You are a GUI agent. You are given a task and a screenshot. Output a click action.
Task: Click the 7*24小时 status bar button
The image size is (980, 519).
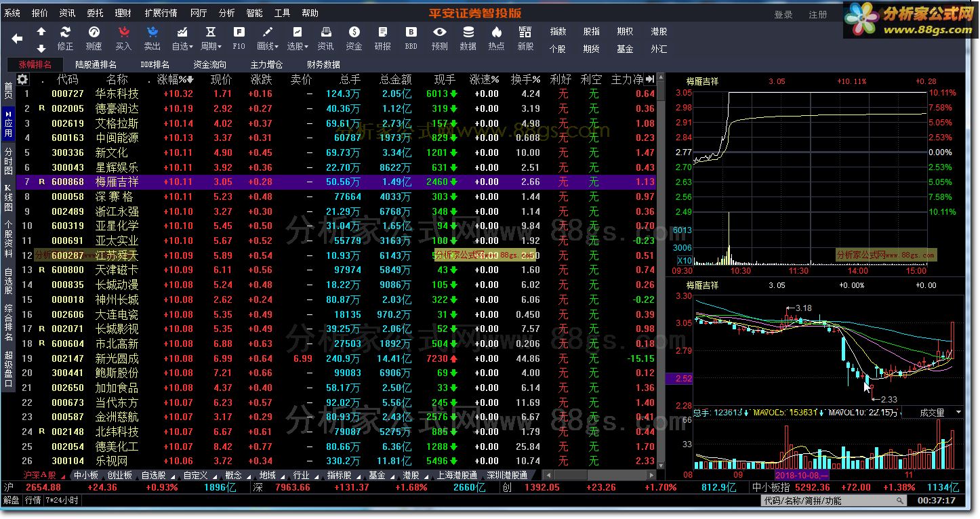62,501
